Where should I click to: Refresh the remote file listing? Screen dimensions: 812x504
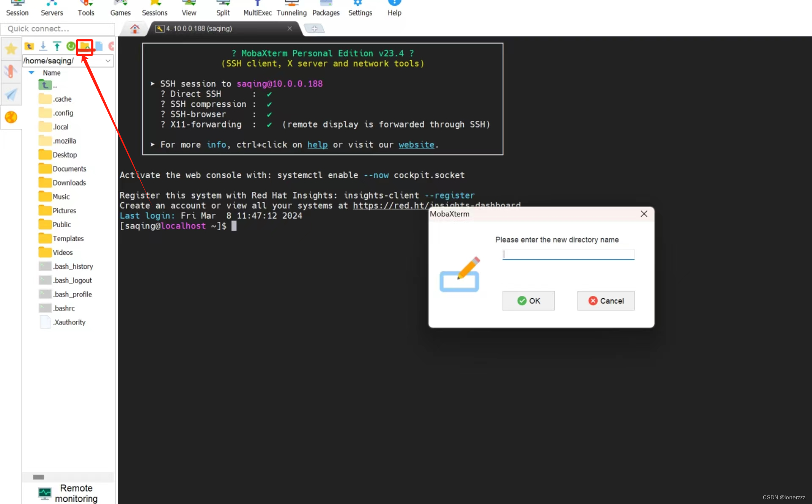pyautogui.click(x=71, y=47)
